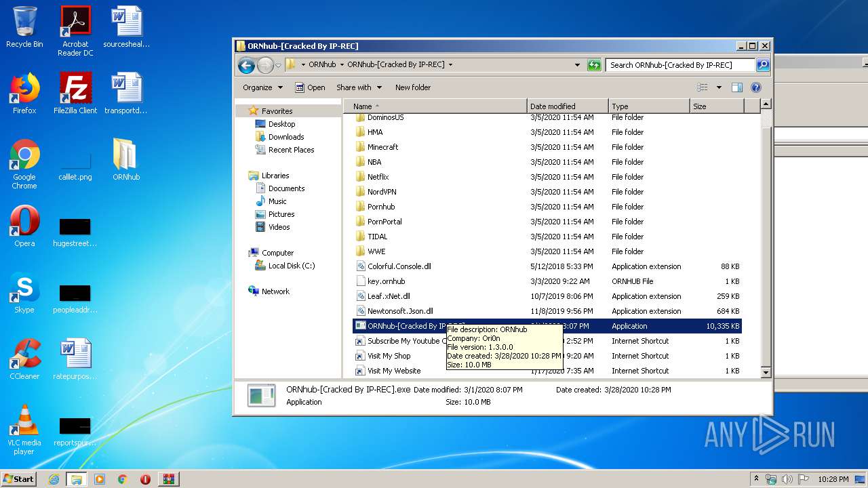The image size is (868, 488).
Task: Select Desktop in navigation pane
Action: pos(281,124)
